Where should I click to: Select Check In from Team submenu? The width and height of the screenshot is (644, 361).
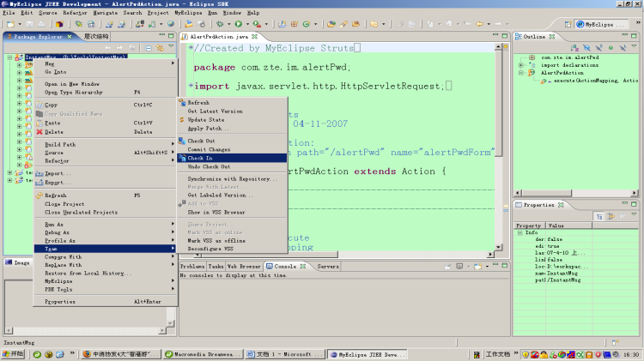click(232, 158)
